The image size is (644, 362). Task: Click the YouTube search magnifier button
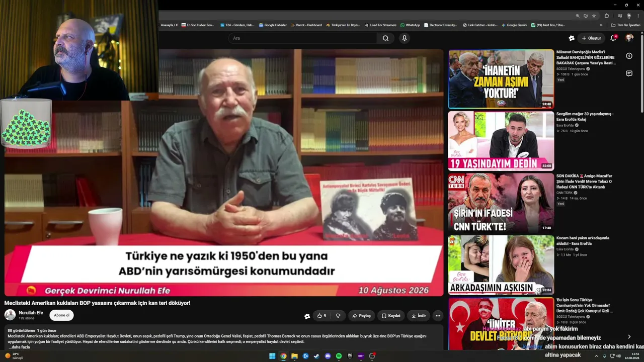tap(385, 38)
